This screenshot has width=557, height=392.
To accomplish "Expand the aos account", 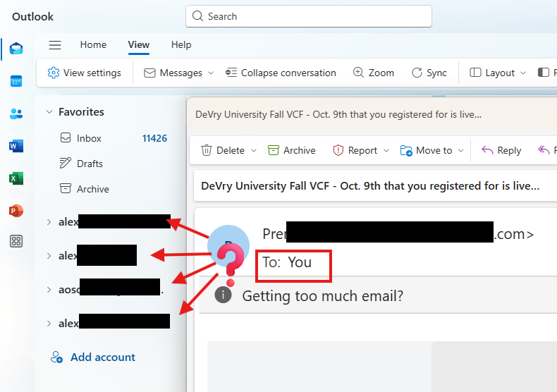I will pos(49,290).
